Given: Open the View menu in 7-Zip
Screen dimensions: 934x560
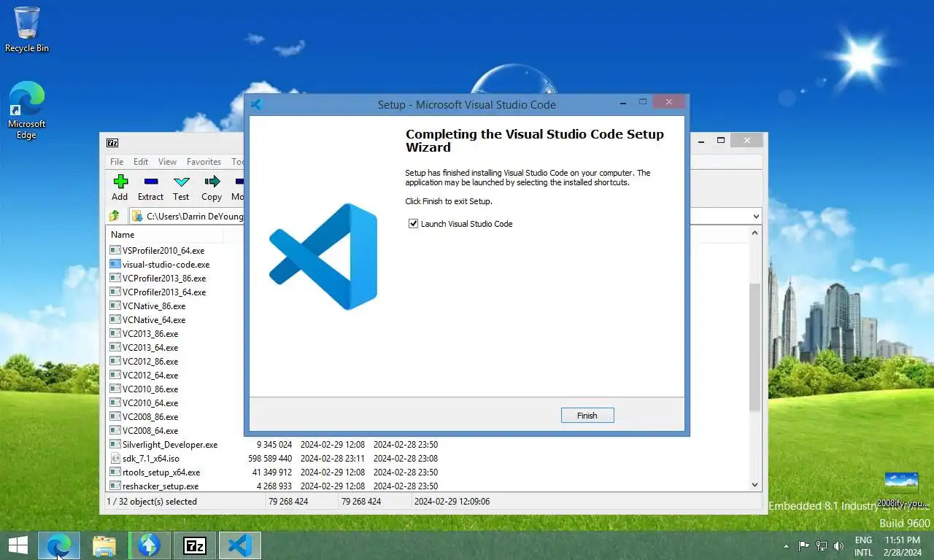Looking at the screenshot, I should 168,162.
